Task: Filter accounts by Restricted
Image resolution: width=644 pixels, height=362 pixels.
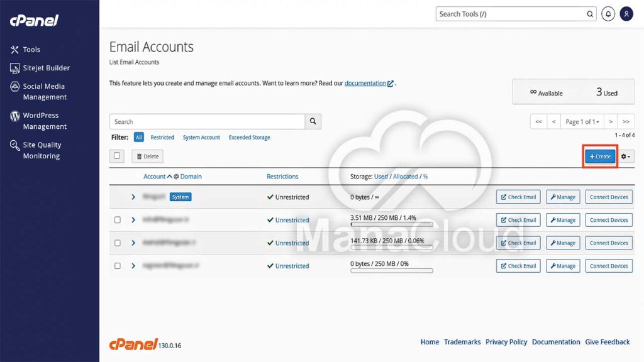Action: 162,138
